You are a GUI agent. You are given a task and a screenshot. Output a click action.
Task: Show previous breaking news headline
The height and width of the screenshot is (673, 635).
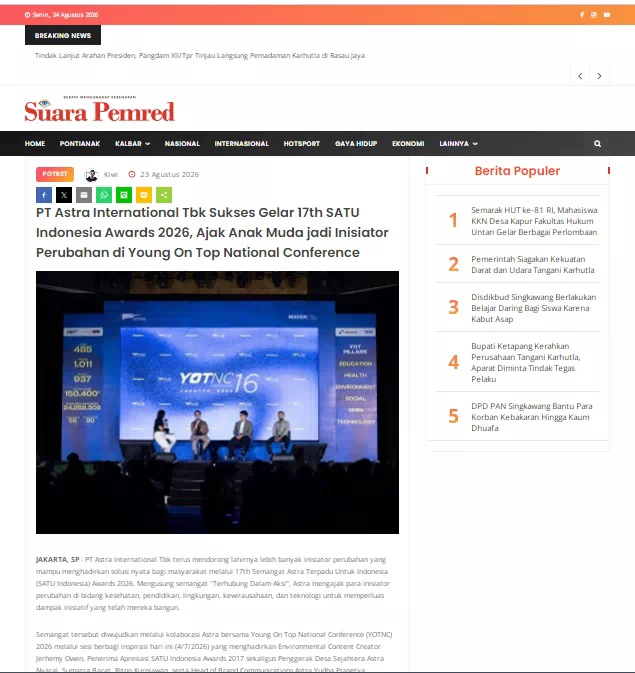pos(580,76)
